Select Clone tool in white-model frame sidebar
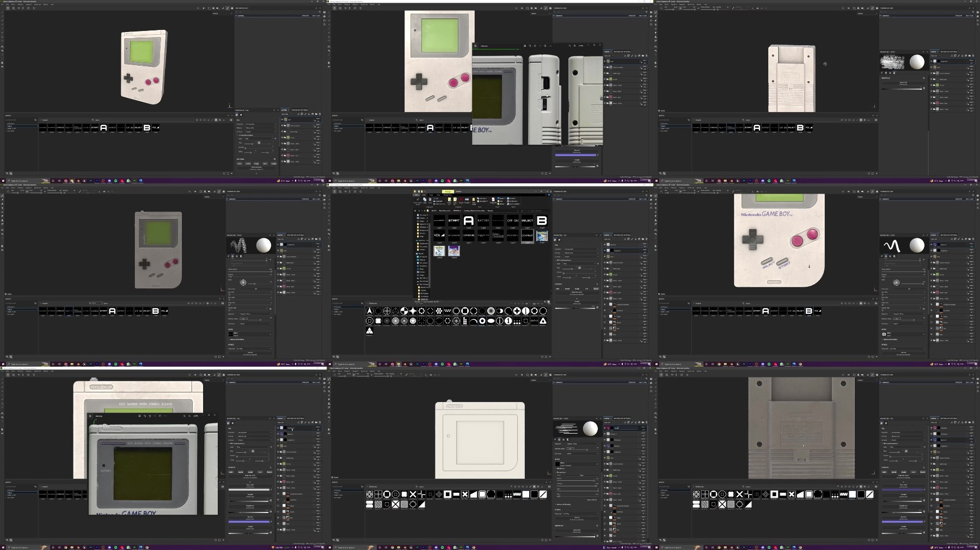 click(329, 404)
